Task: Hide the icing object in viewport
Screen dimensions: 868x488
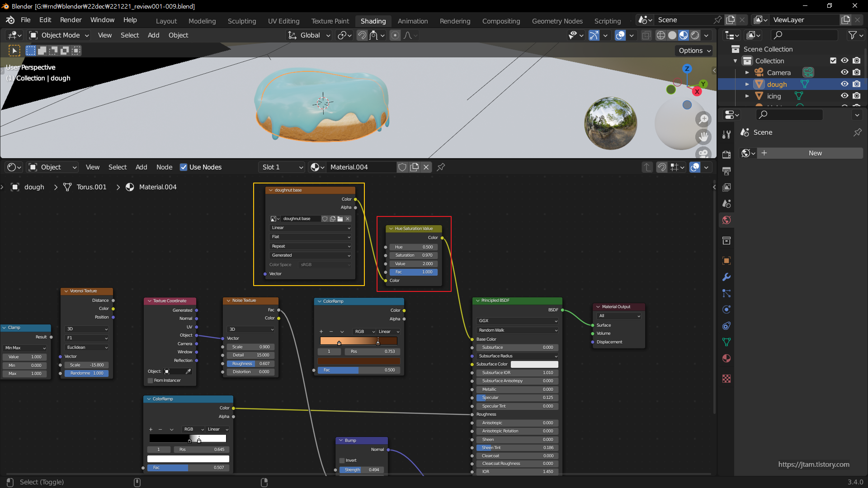Action: 844,96
